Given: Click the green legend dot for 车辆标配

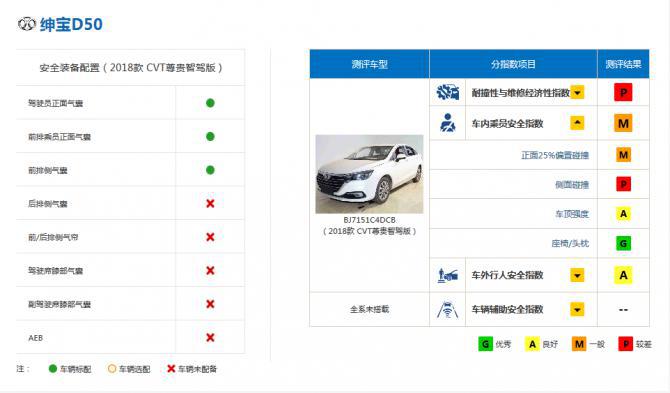Looking at the screenshot, I should click(53, 369).
